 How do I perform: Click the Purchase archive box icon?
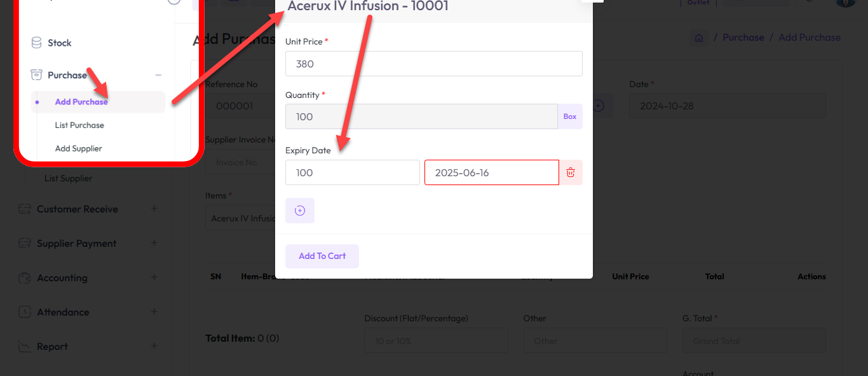37,75
